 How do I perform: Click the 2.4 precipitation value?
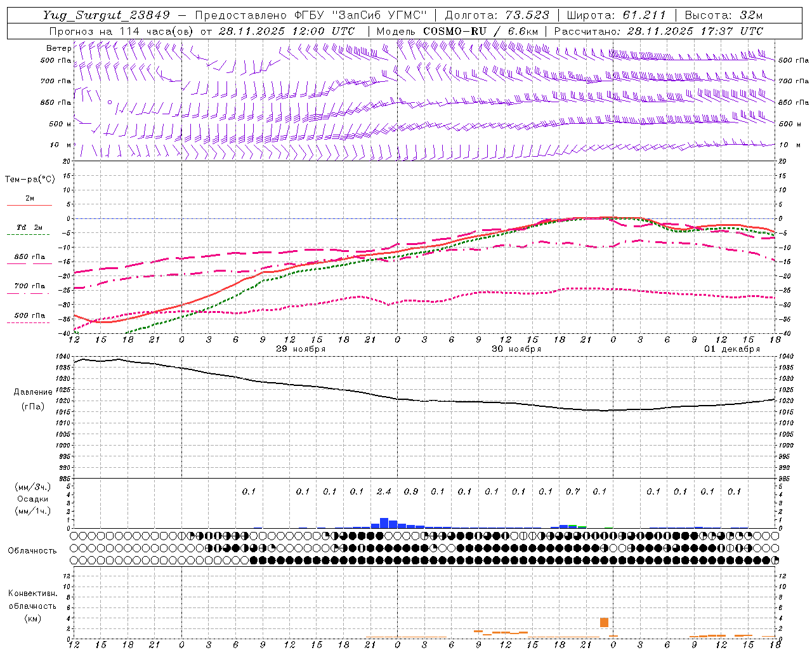coord(384,491)
